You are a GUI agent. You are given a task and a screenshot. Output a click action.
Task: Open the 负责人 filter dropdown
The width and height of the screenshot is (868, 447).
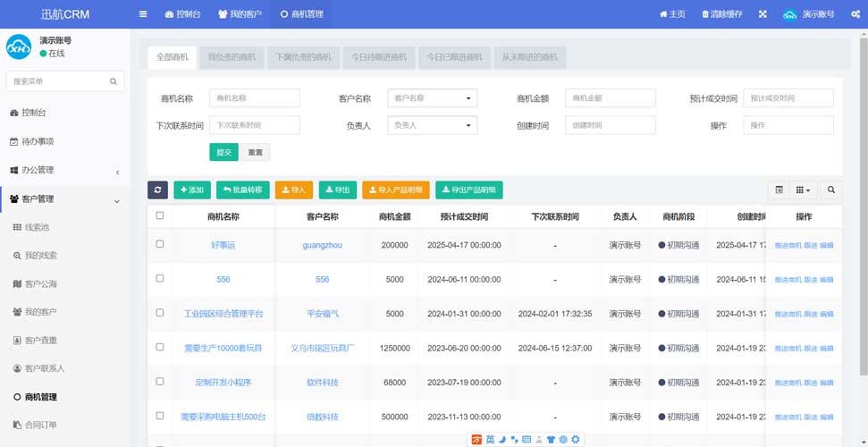pos(433,125)
